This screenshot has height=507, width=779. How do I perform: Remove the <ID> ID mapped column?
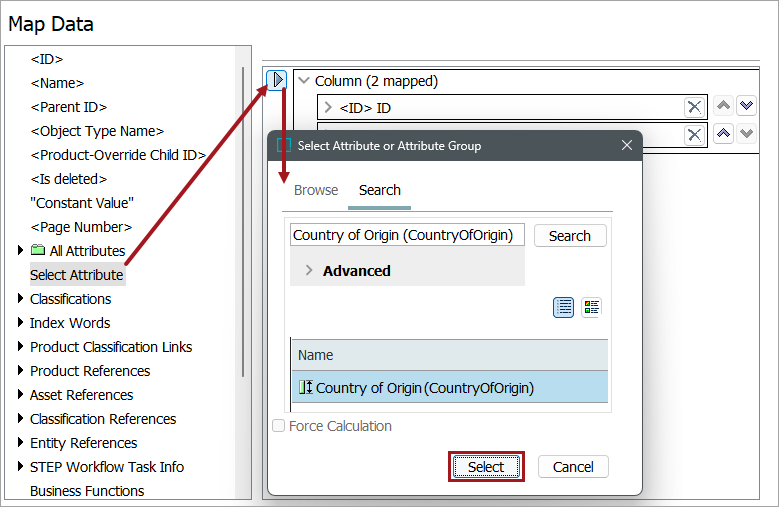694,107
